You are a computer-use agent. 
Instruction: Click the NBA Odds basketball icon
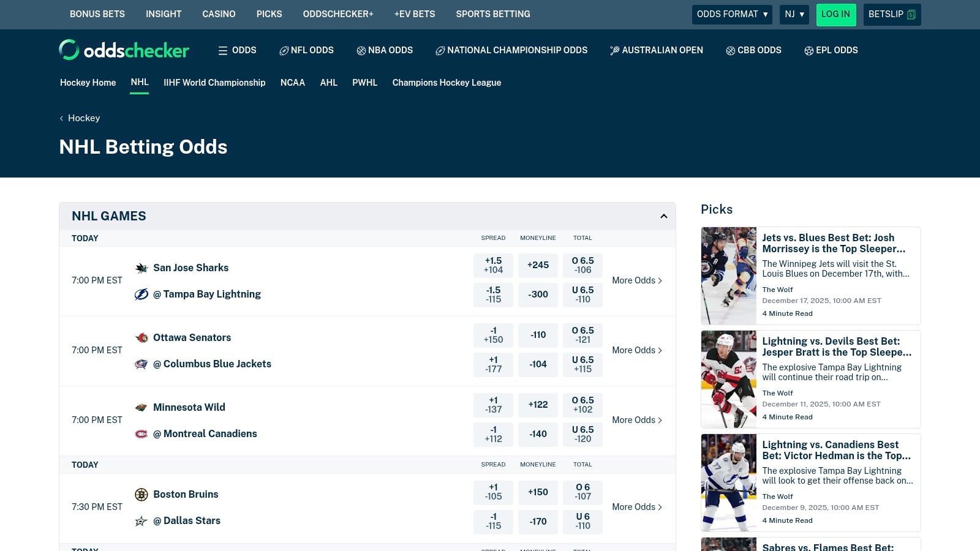(361, 50)
